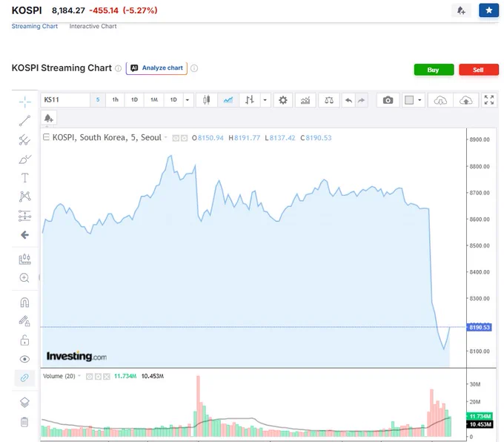The width and height of the screenshot is (504, 442).
Task: Toggle the drawings sync link icon
Action: coord(24,377)
